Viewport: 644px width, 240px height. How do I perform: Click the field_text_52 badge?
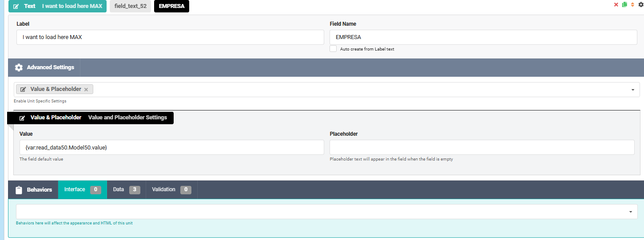click(130, 6)
